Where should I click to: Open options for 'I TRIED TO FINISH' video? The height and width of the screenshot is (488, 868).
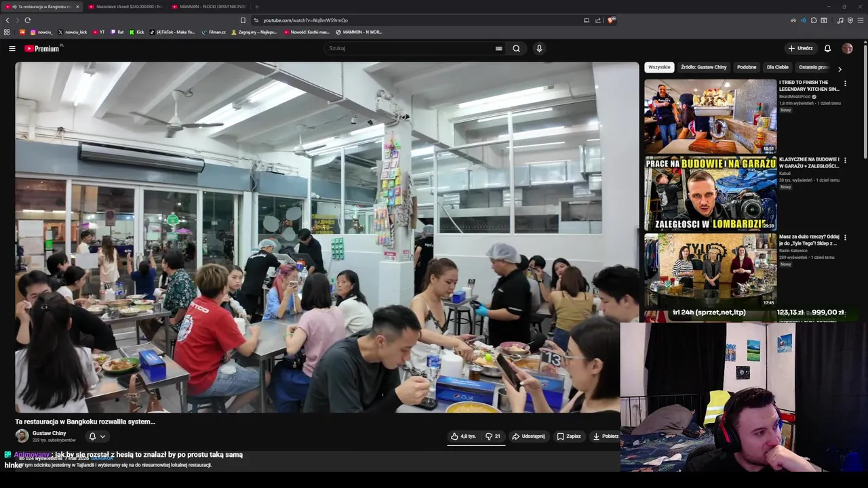845,84
